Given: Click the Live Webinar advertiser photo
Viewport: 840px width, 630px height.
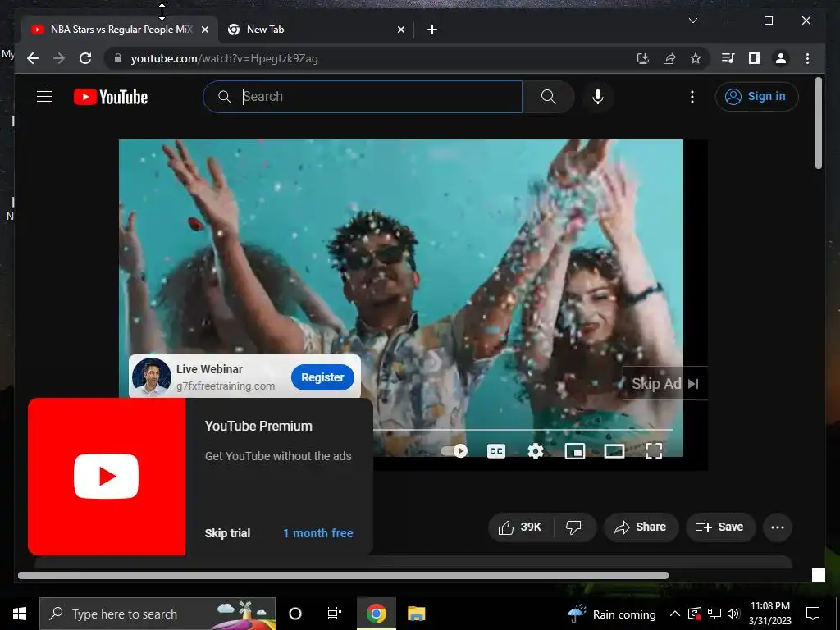Looking at the screenshot, I should coord(152,376).
